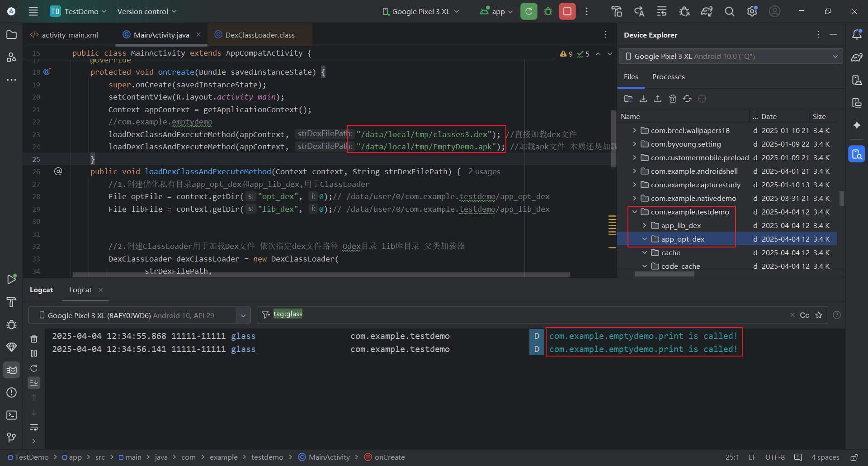Click the MainActivity breadcrumb

(324, 457)
